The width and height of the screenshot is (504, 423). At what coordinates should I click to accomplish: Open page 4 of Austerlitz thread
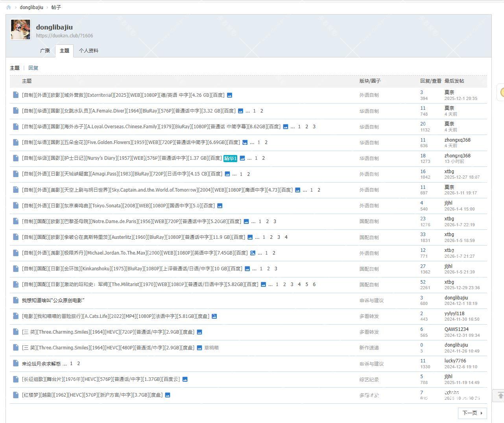click(x=286, y=237)
